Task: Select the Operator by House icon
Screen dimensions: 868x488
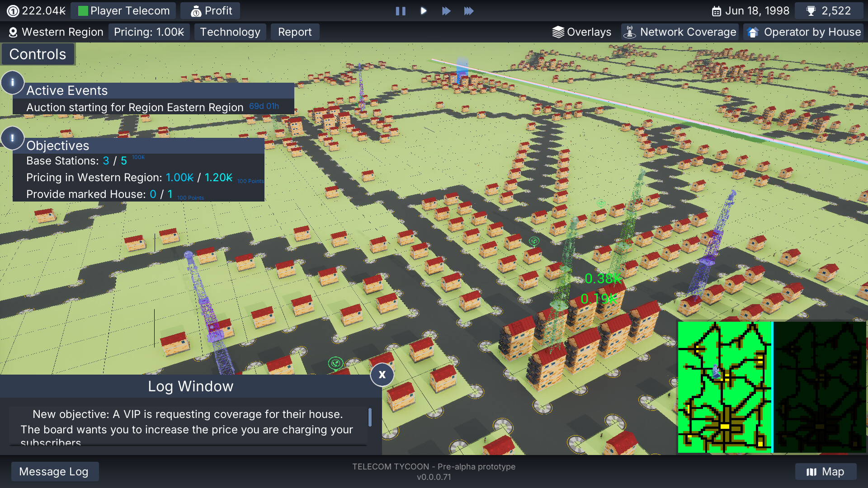Action: [753, 32]
